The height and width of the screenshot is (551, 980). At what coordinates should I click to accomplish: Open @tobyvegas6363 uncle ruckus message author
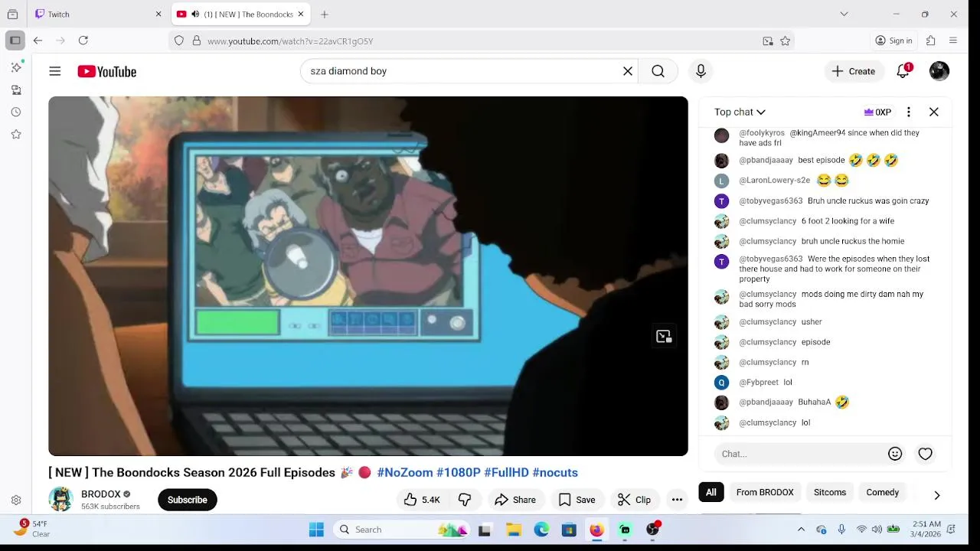[770, 201]
